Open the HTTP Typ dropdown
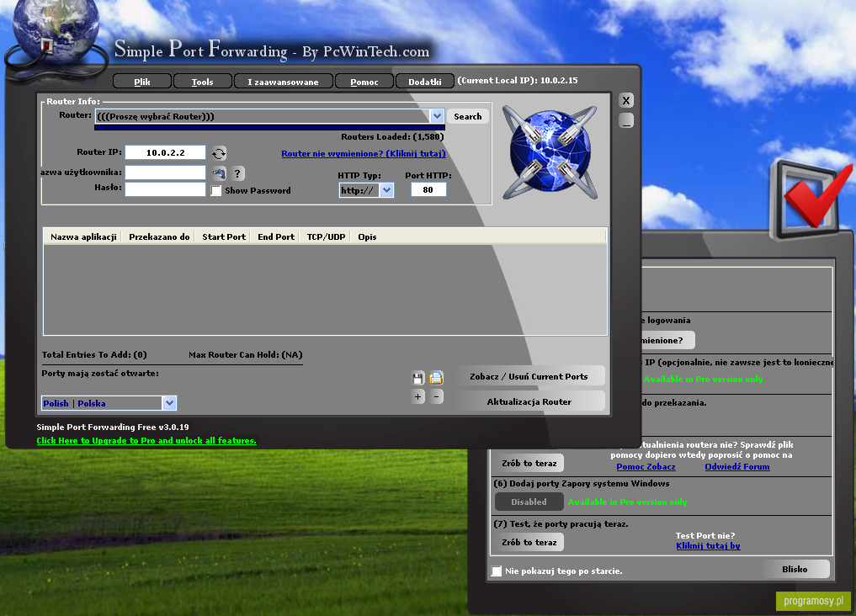The image size is (856, 616). point(386,190)
